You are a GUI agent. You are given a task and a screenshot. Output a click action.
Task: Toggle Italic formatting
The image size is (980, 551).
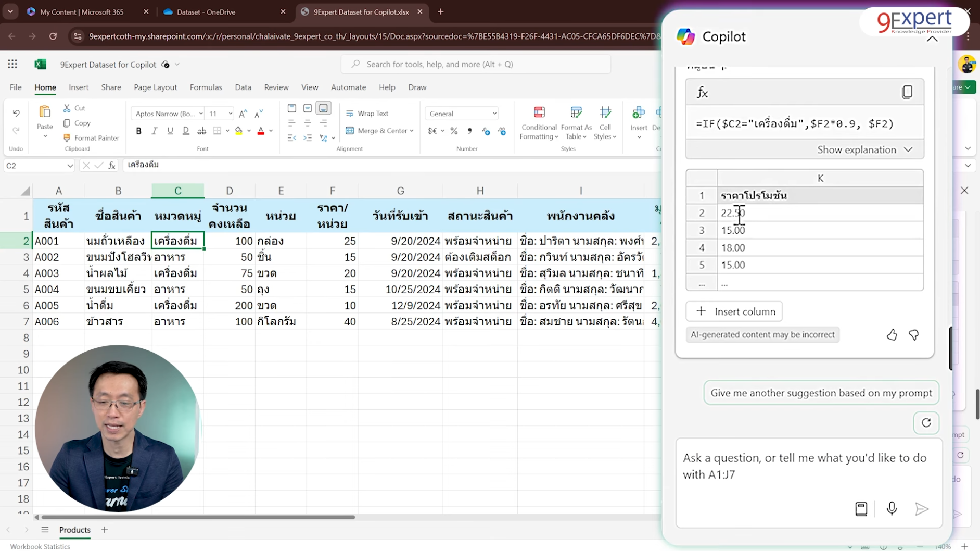point(154,131)
